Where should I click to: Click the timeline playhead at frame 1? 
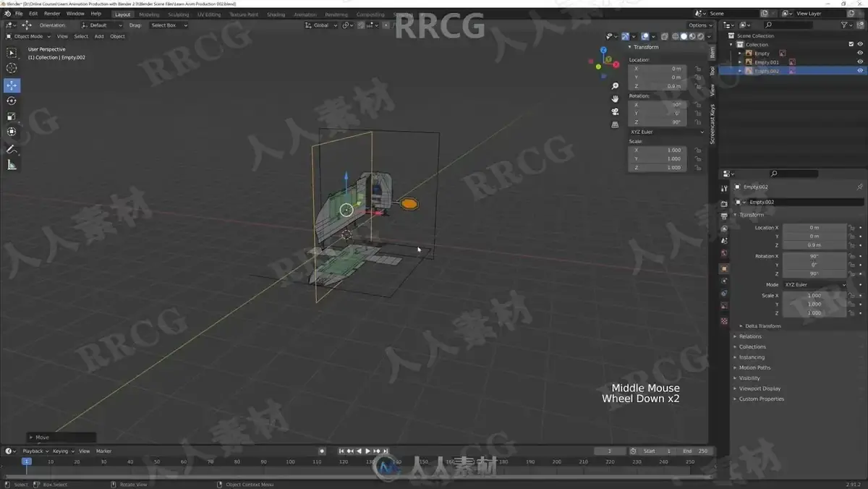tap(26, 462)
